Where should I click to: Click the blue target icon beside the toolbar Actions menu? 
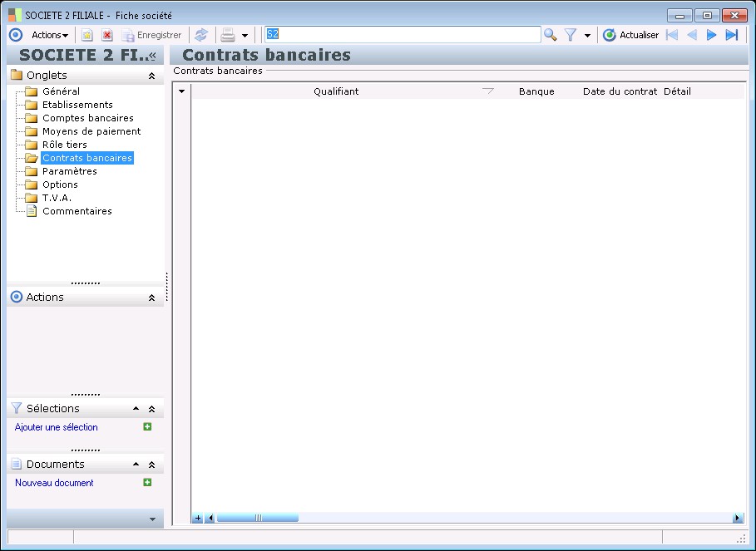[16, 35]
